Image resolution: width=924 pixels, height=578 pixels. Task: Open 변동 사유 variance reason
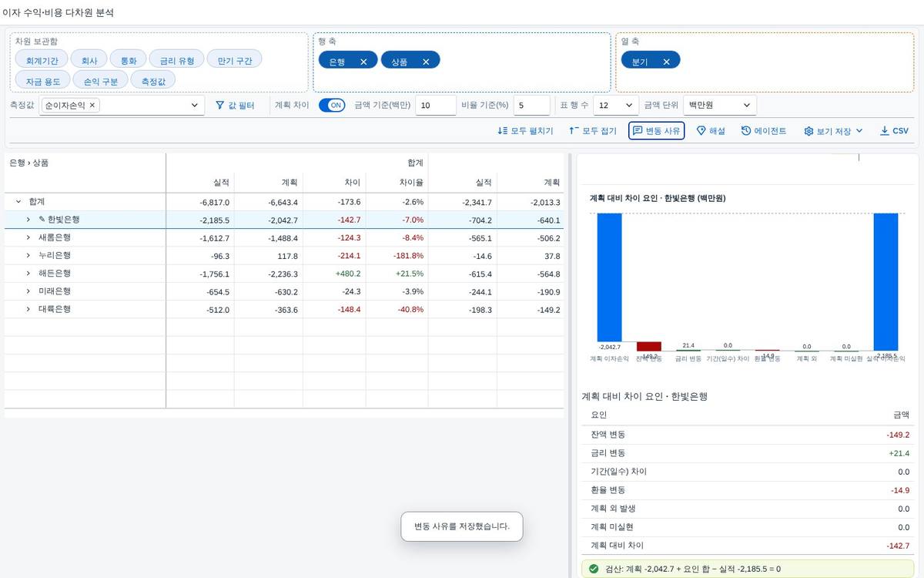[x=656, y=131]
